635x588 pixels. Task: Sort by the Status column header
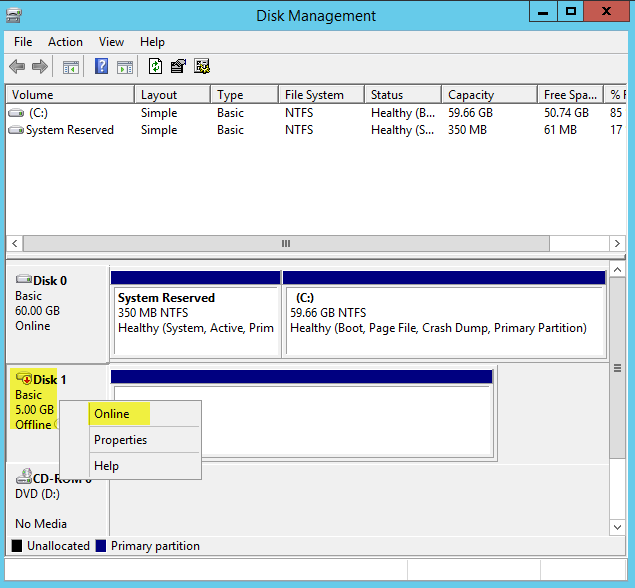coord(403,95)
